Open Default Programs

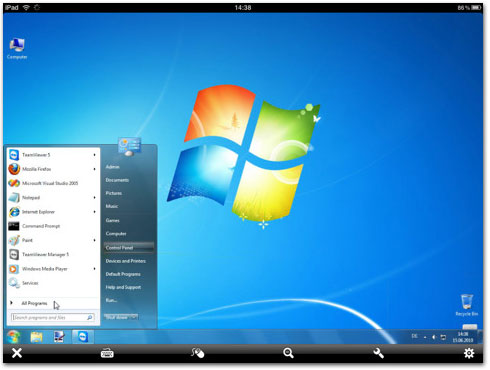[x=123, y=274]
